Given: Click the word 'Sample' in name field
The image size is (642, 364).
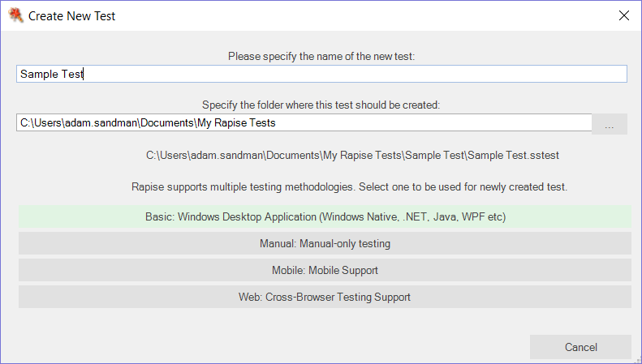Looking at the screenshot, I should [x=39, y=75].
